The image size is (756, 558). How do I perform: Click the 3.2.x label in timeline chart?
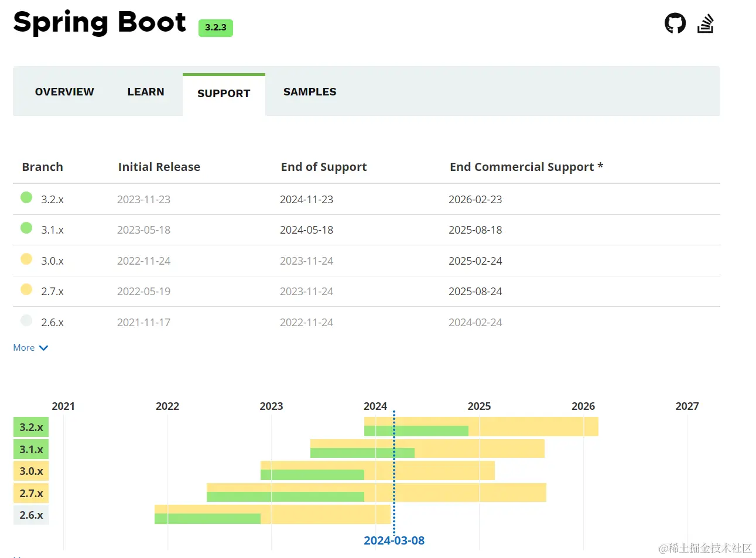click(x=31, y=427)
